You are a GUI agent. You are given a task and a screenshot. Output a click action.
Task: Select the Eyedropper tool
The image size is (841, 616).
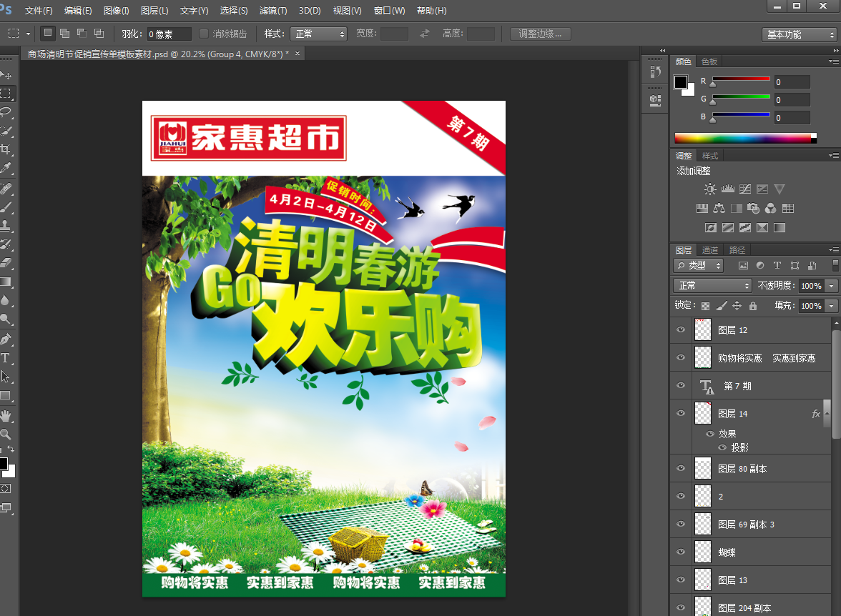(x=6, y=168)
